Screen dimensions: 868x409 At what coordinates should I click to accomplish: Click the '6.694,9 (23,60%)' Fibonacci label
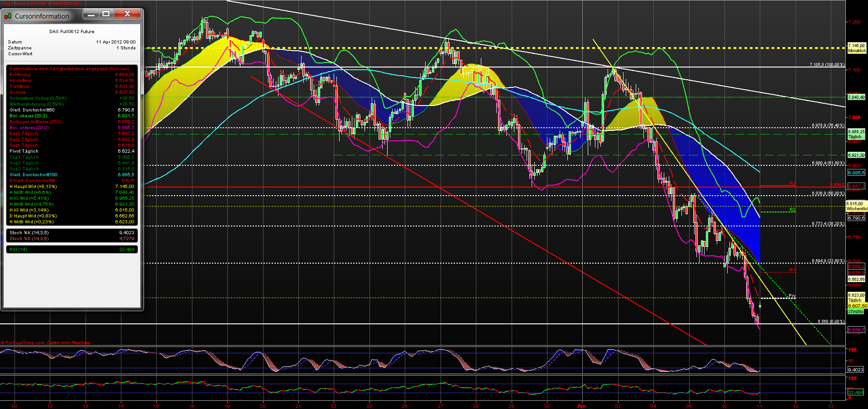point(828,261)
